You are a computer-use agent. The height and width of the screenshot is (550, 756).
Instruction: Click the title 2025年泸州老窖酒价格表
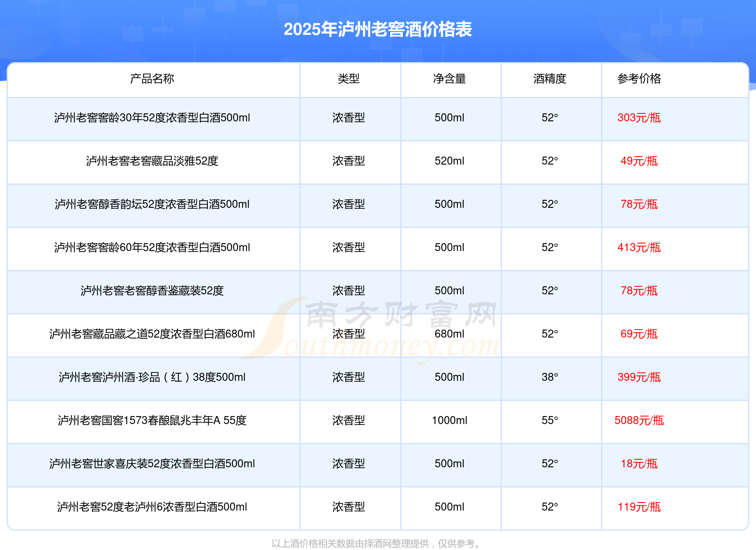(x=378, y=29)
